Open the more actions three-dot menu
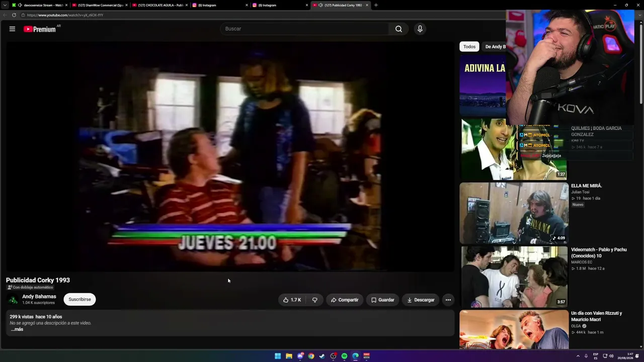Viewport: 644px width, 362px height. pos(448,300)
